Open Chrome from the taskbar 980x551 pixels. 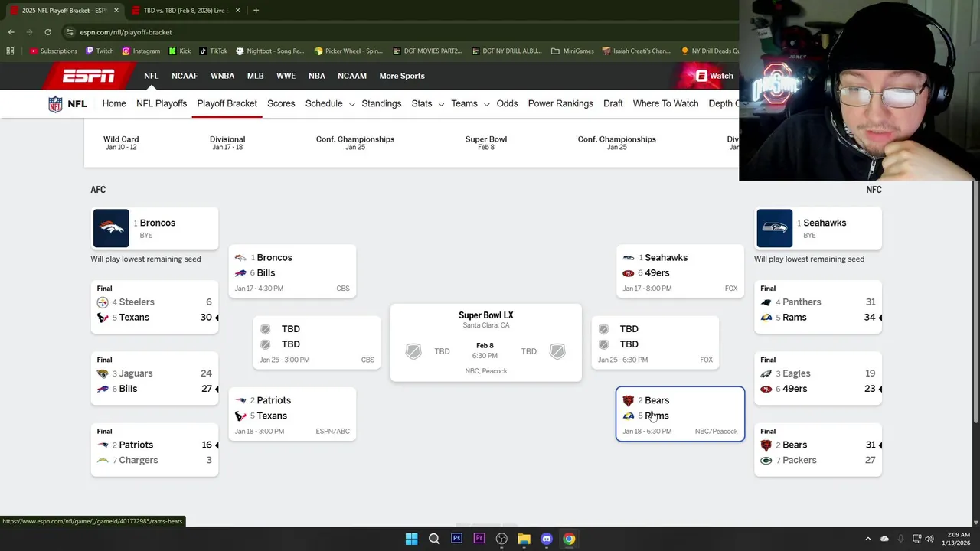click(x=569, y=539)
